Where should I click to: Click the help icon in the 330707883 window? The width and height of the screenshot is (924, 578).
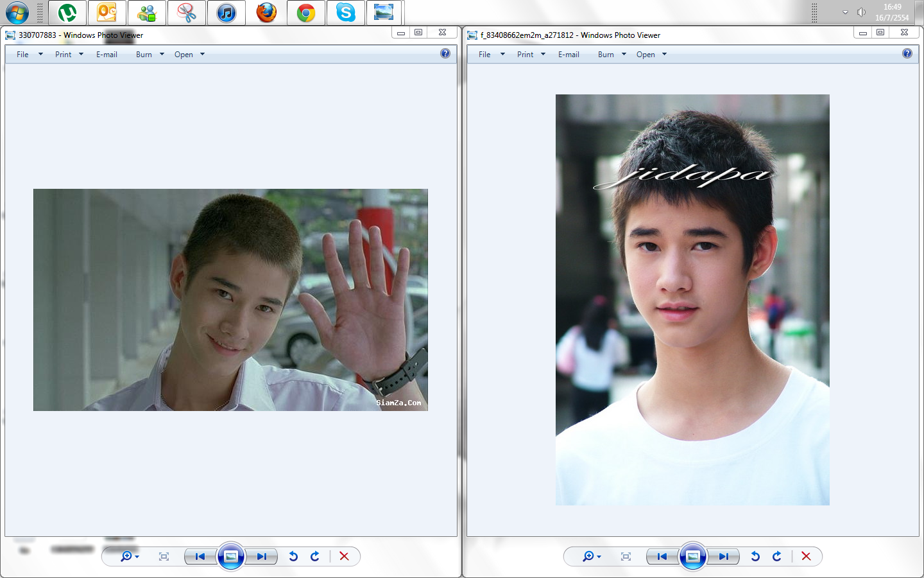click(445, 53)
